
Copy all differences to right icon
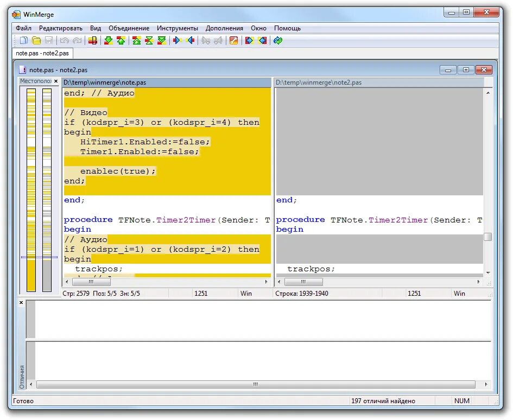tap(249, 41)
